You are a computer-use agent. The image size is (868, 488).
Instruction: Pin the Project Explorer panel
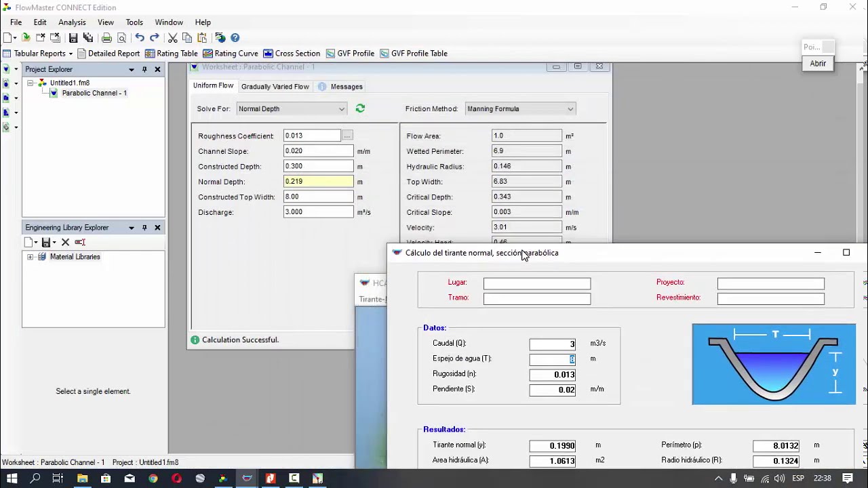click(144, 69)
